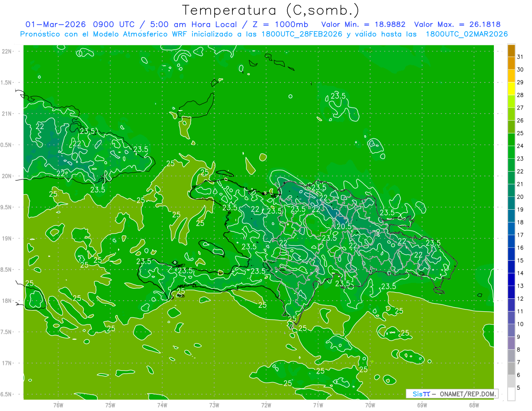Click the '18N' latitude axis label

coord(7,301)
